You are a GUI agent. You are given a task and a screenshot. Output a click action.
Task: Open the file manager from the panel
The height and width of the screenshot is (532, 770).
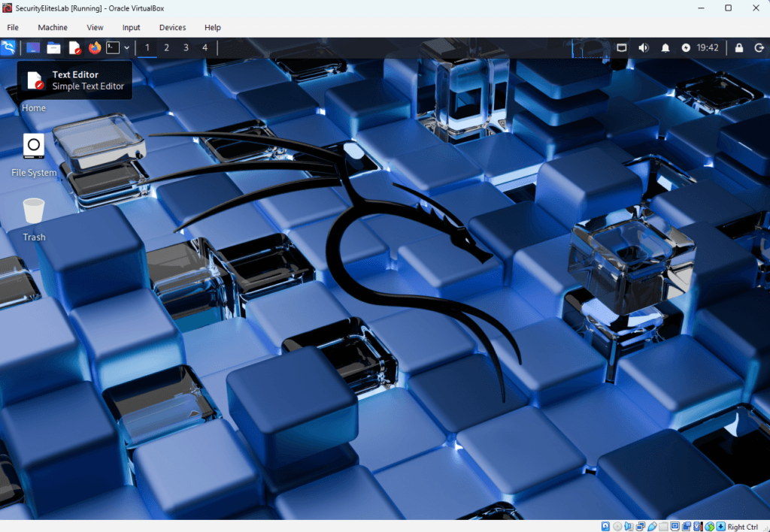(x=53, y=47)
